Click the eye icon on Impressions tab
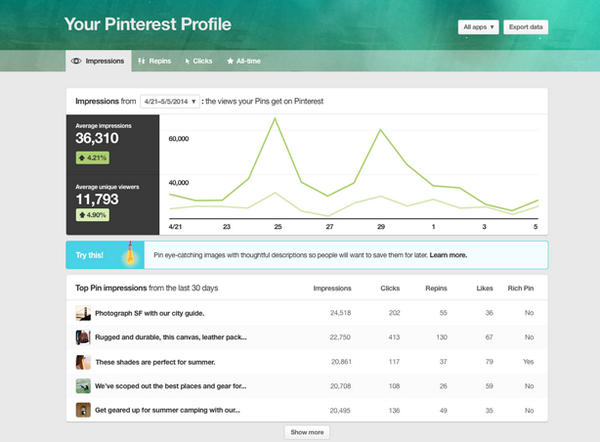Viewport: 600px width, 442px height. tap(77, 61)
